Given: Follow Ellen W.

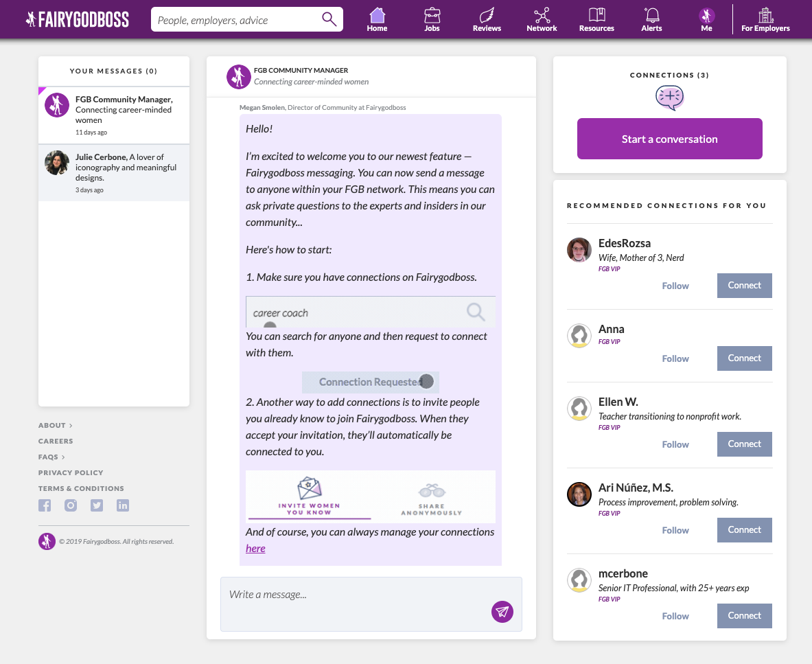Looking at the screenshot, I should [675, 445].
